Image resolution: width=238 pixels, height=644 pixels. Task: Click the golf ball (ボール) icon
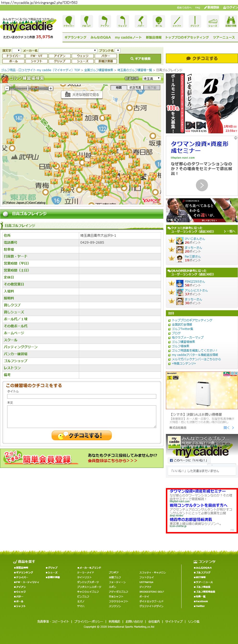[x=159, y=21]
